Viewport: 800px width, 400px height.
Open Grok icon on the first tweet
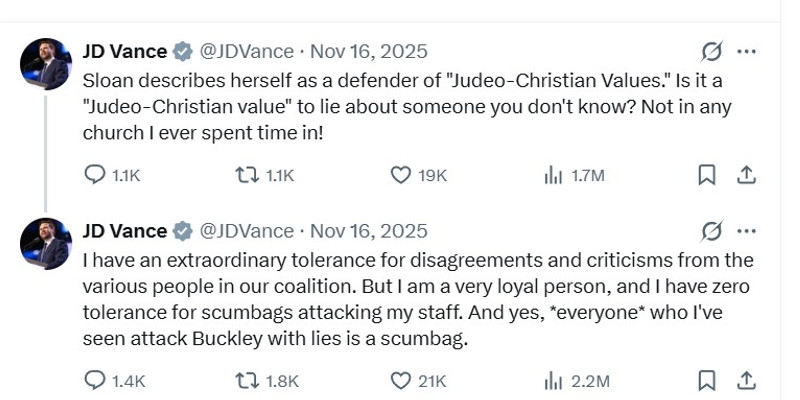(712, 51)
